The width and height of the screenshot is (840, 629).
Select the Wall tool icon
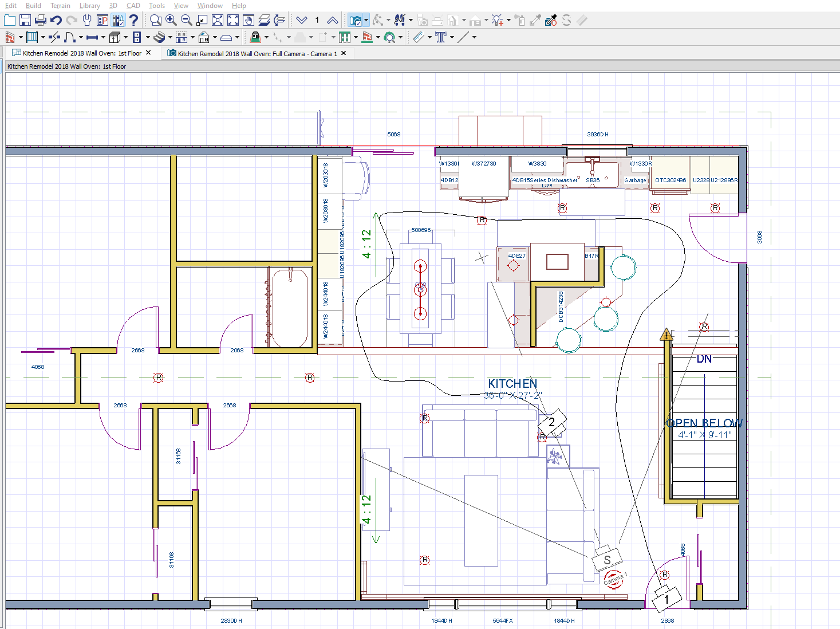[10, 37]
